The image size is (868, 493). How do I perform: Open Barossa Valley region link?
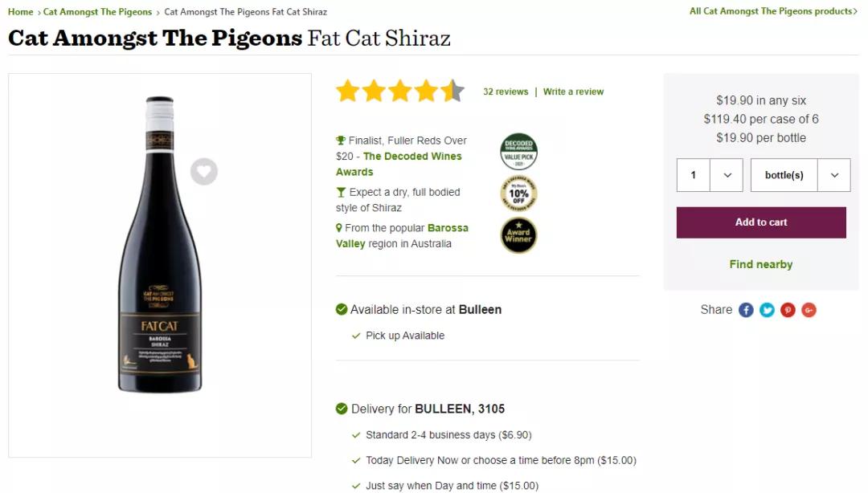(448, 228)
